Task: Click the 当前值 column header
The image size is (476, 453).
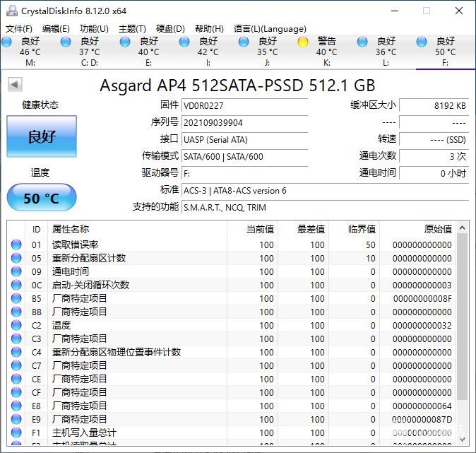Action: pyautogui.click(x=252, y=229)
